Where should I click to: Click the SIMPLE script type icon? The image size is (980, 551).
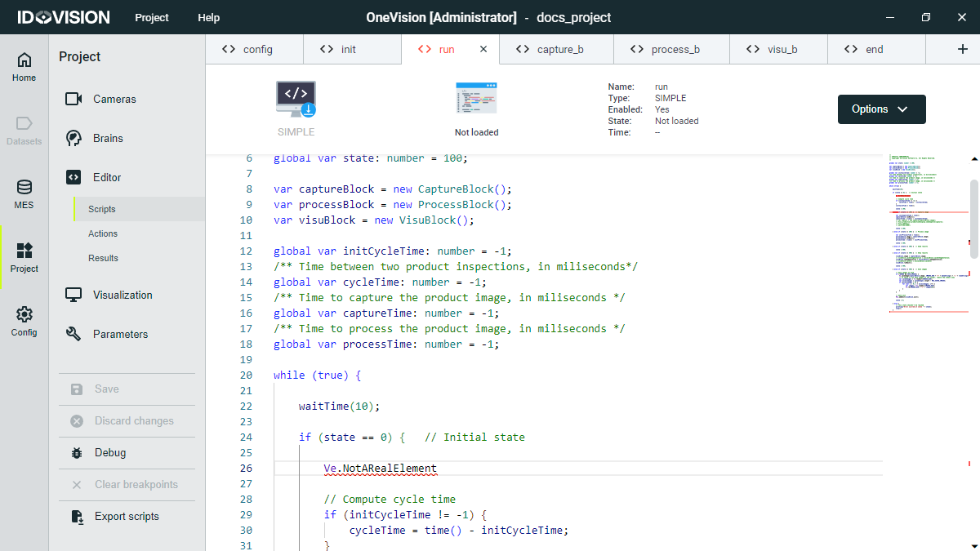(296, 100)
